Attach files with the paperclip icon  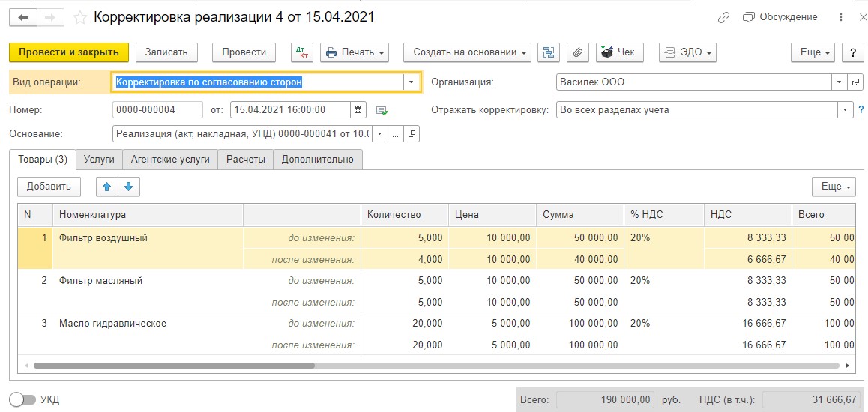pyautogui.click(x=578, y=52)
